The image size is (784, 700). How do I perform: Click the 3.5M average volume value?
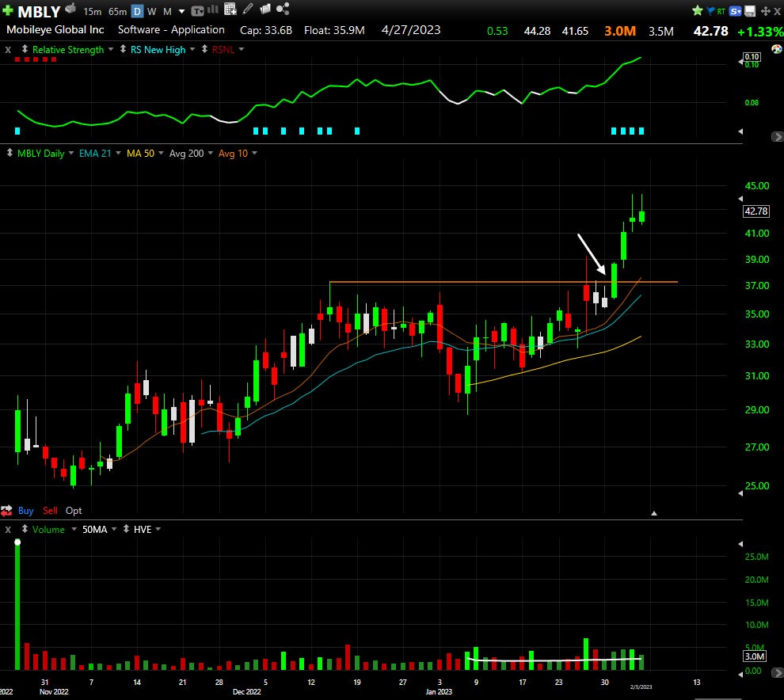pos(661,31)
